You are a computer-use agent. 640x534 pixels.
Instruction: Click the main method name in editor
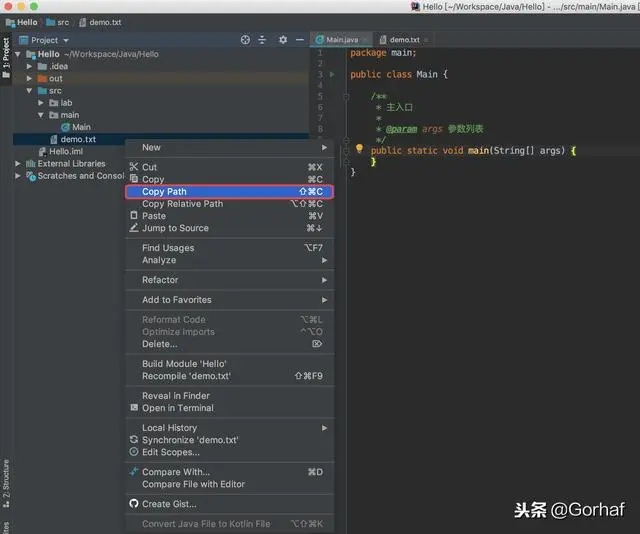[x=478, y=151]
